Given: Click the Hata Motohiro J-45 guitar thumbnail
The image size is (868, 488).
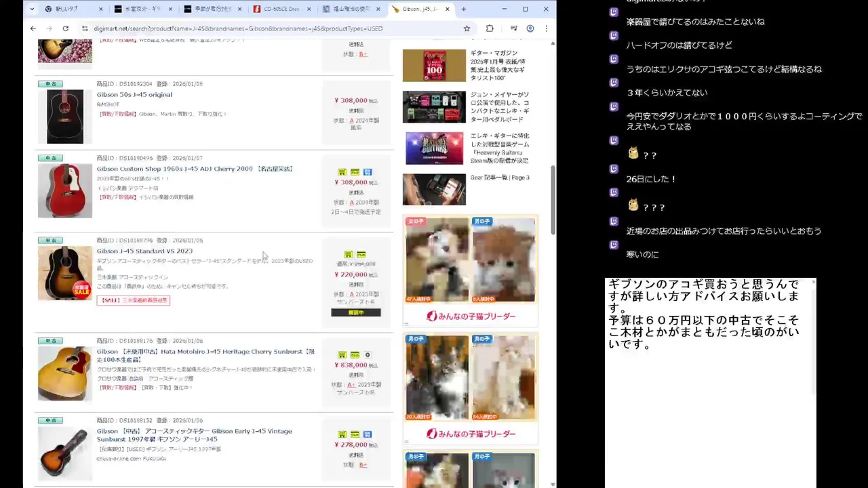Looking at the screenshot, I should (65, 373).
